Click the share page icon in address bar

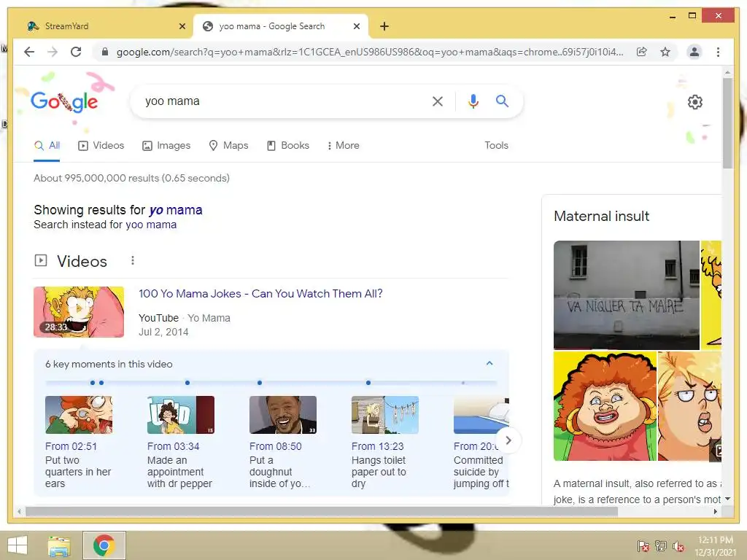pyautogui.click(x=642, y=52)
